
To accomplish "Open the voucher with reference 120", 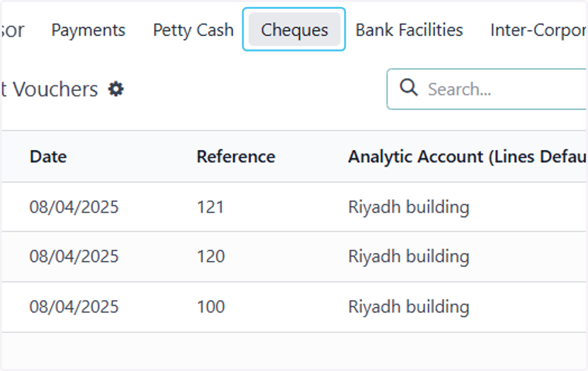I will (211, 256).
